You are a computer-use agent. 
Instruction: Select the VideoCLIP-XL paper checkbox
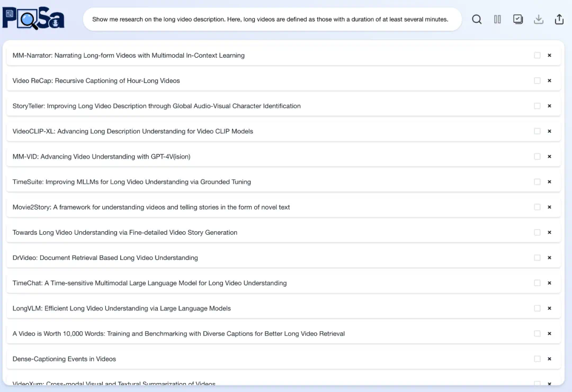tap(537, 131)
